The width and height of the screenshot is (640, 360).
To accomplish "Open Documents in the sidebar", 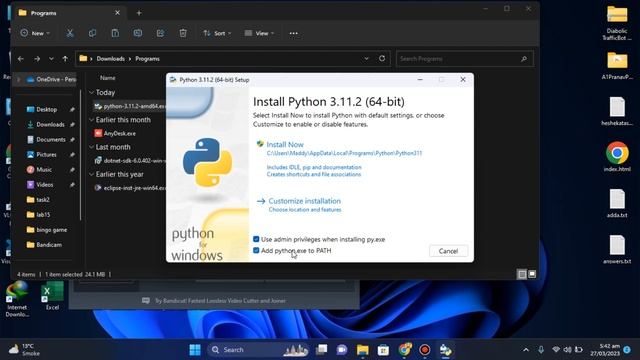I will 51,140.
